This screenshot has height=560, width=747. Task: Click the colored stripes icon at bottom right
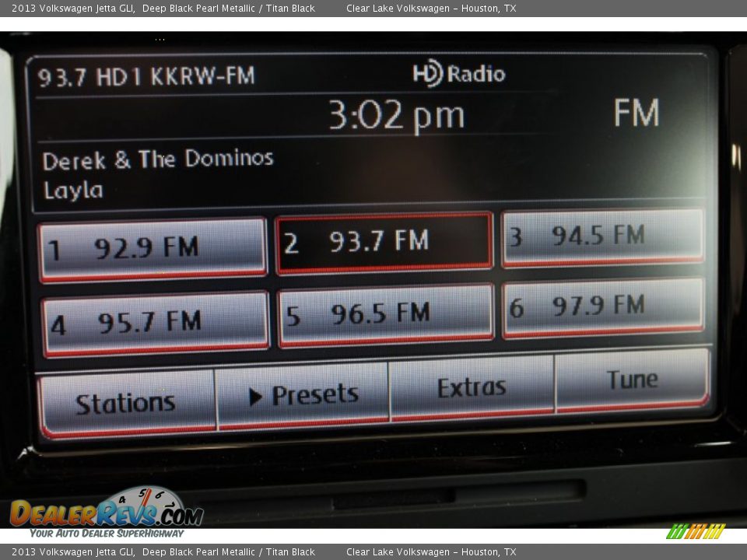pos(696,531)
